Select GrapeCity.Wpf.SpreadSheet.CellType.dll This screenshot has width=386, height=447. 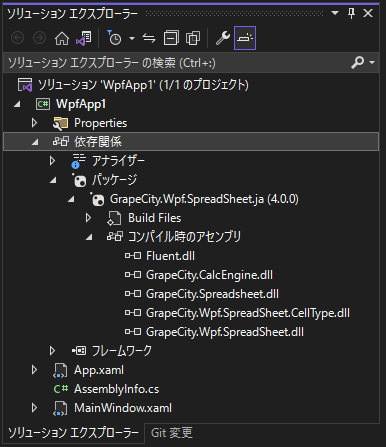point(248,313)
